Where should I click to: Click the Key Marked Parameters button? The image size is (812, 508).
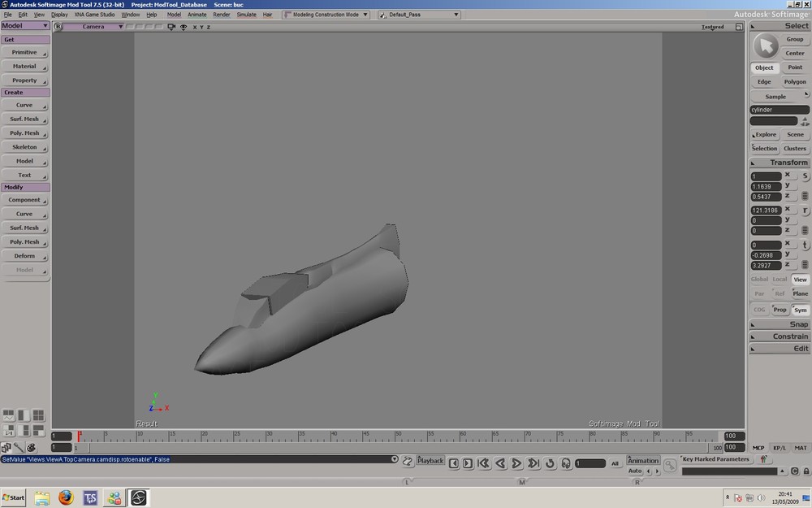(x=715, y=459)
